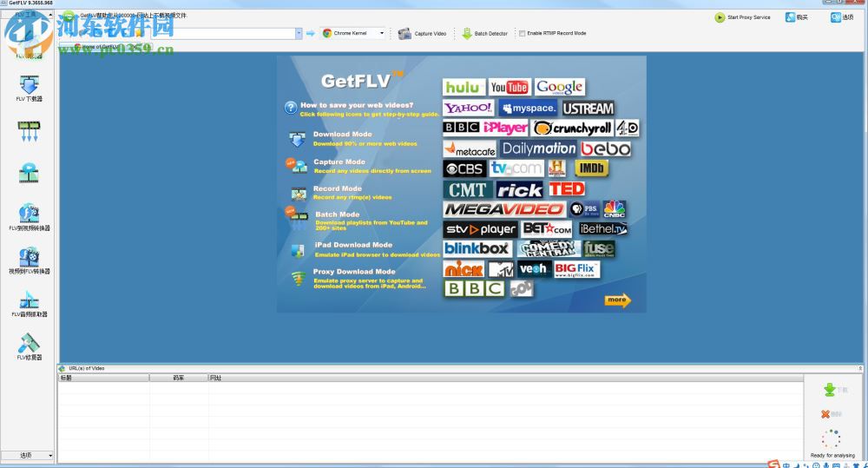Click the hulu site logo

464,87
